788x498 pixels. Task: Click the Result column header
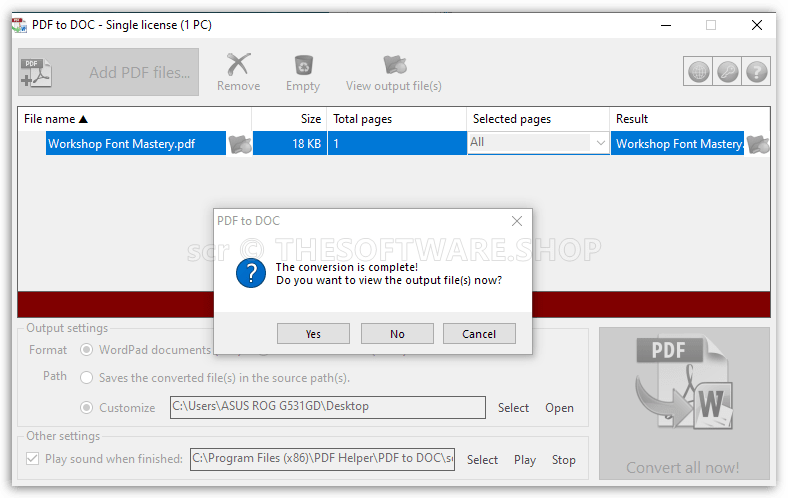(690, 119)
